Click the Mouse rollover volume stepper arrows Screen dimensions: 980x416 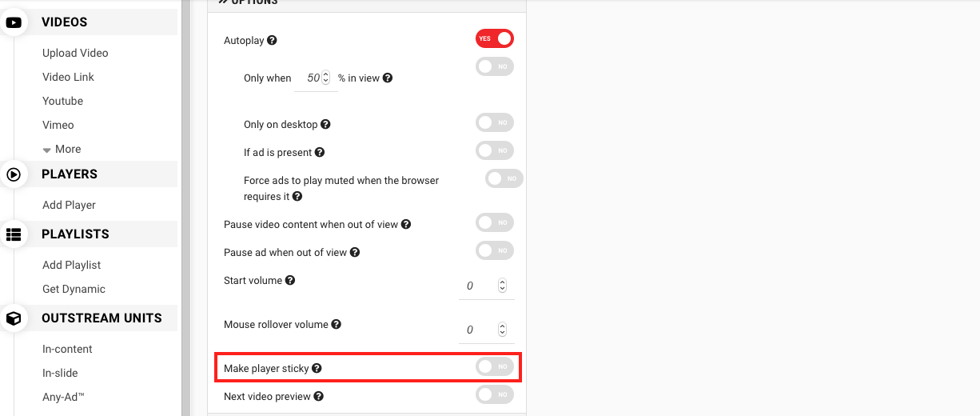tap(502, 330)
